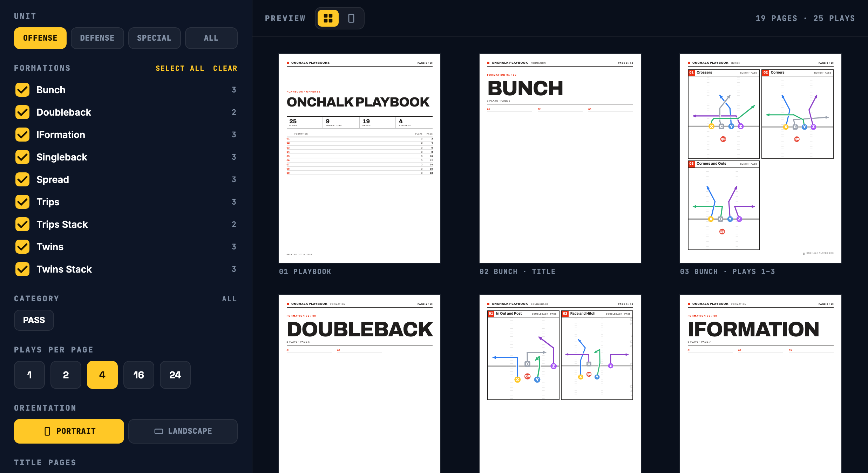868x473 pixels.
Task: Uncheck the Bunch formation checkbox
Action: tap(22, 90)
